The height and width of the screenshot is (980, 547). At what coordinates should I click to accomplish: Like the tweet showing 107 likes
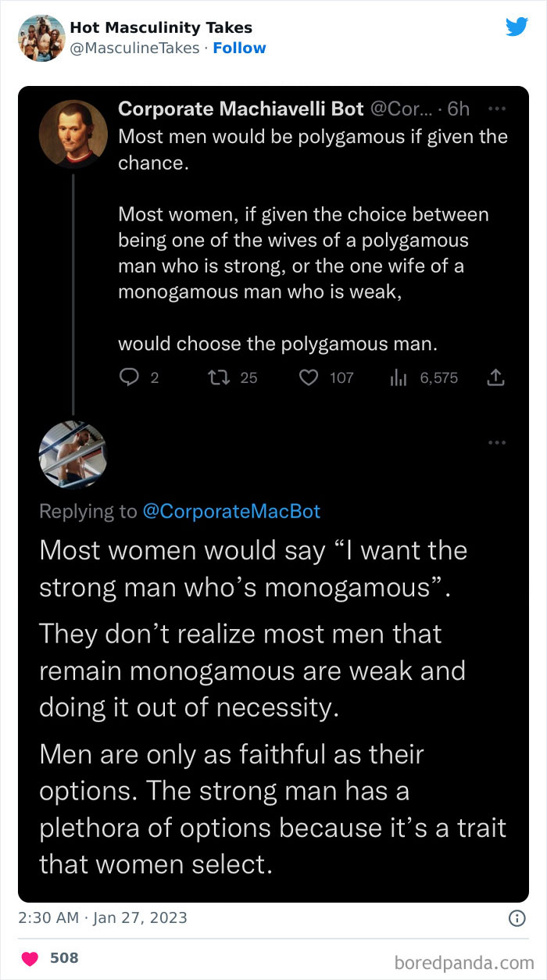[309, 377]
